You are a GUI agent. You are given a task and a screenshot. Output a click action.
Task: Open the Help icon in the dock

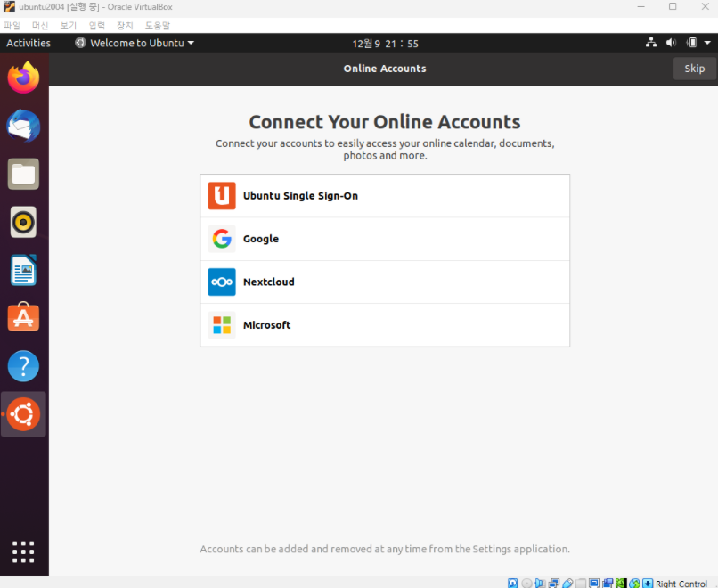pyautogui.click(x=23, y=366)
